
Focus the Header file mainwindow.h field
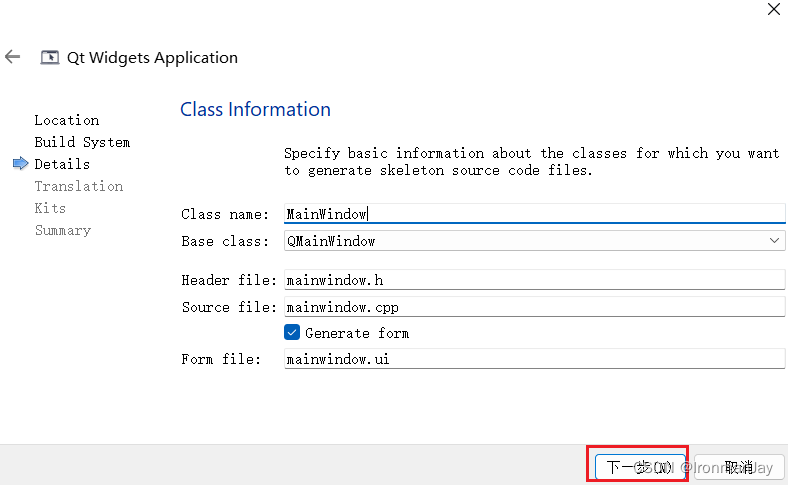click(x=534, y=279)
